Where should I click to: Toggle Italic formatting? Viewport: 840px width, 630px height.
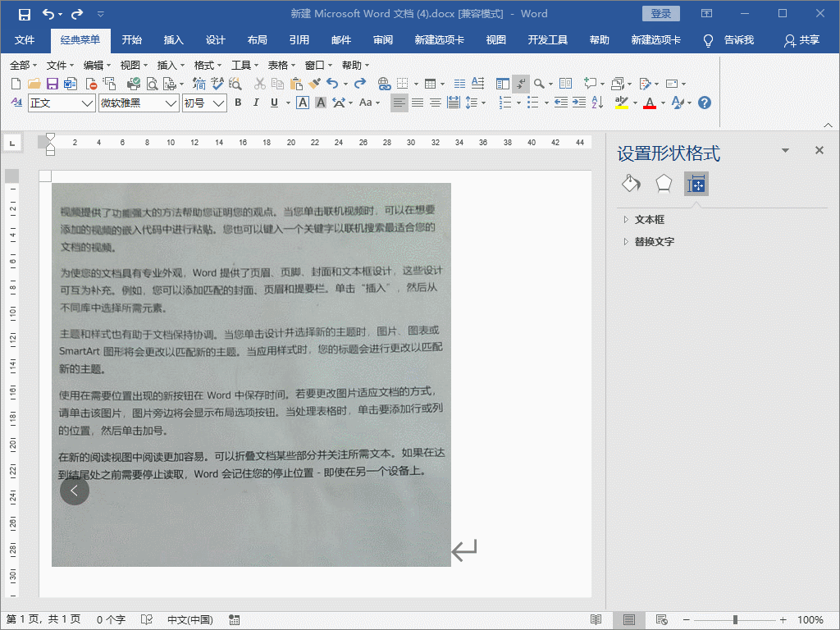[256, 103]
